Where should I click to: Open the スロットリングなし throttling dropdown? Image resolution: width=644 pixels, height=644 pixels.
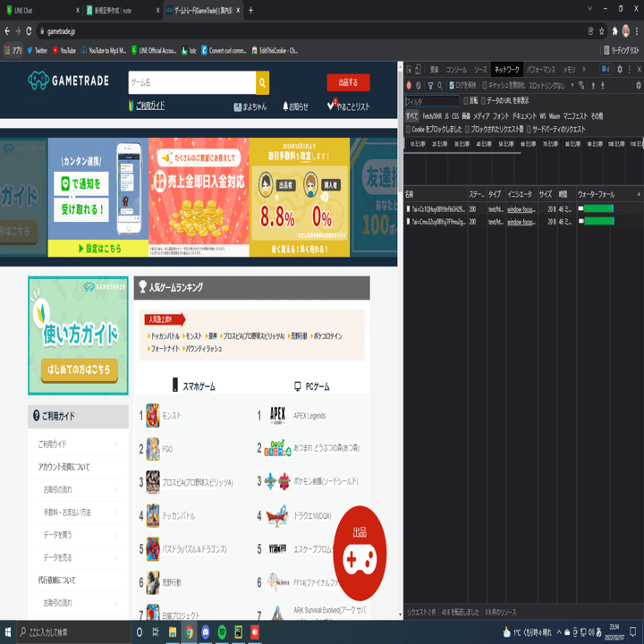pos(550,86)
